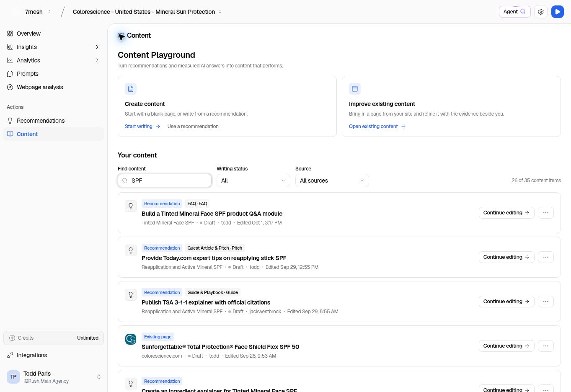Click title 'Provide Today.com expert tips on reapplying stick SPF'
This screenshot has width=571, height=392.
point(214,258)
